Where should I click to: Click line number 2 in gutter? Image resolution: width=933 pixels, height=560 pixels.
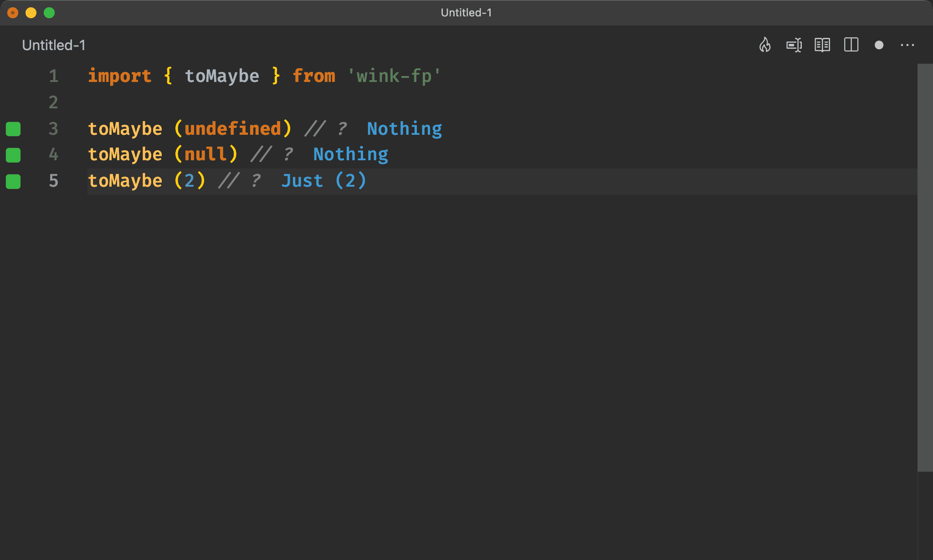(x=54, y=102)
